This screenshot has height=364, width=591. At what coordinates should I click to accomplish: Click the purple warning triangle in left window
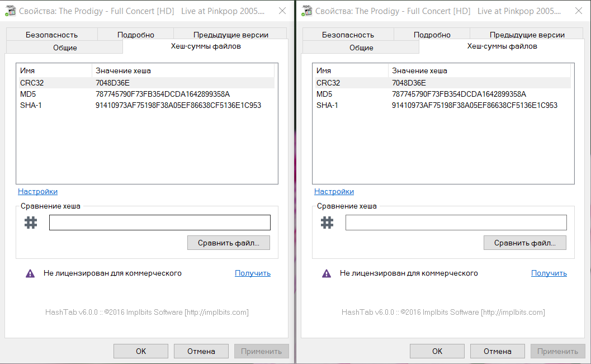30,273
